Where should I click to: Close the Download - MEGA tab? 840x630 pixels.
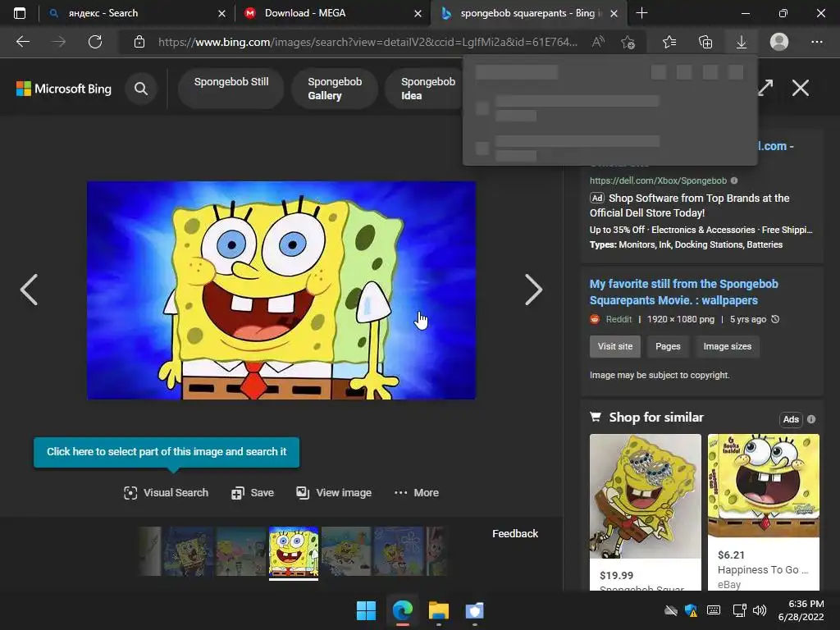pos(418,13)
